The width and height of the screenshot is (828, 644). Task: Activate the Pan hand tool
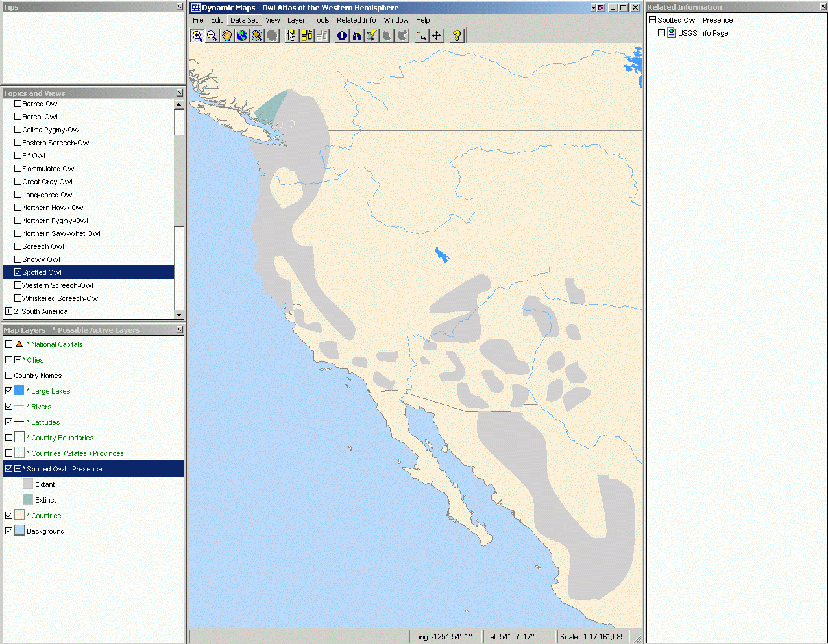coord(226,36)
